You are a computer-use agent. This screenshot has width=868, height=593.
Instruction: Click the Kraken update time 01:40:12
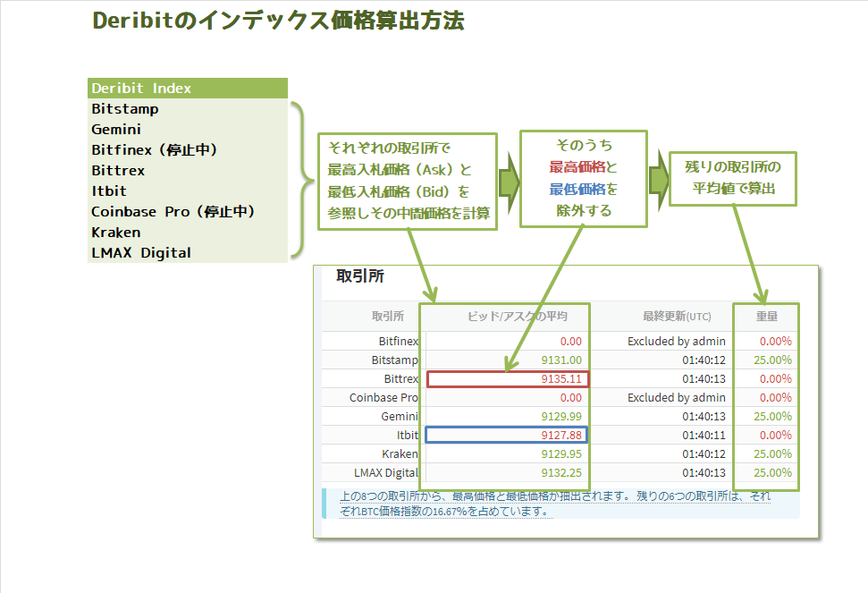tap(704, 454)
